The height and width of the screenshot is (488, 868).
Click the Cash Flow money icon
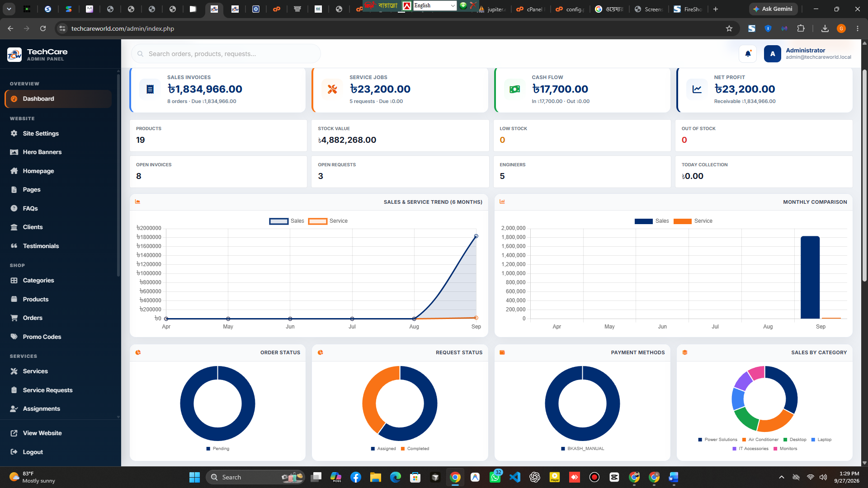point(514,89)
